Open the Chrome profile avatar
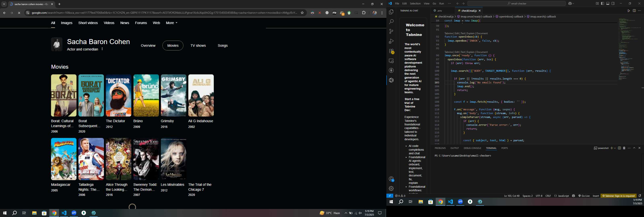This screenshot has width=644, height=217. pos(374,13)
